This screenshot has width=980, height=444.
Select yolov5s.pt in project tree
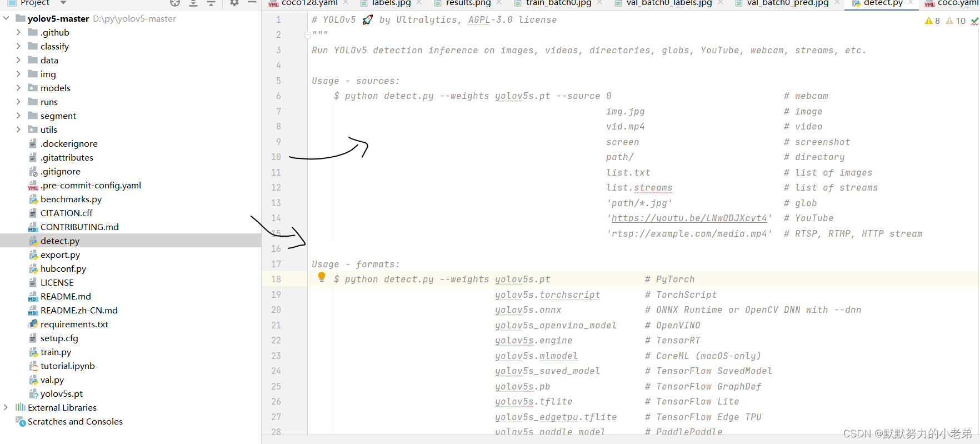(x=61, y=393)
